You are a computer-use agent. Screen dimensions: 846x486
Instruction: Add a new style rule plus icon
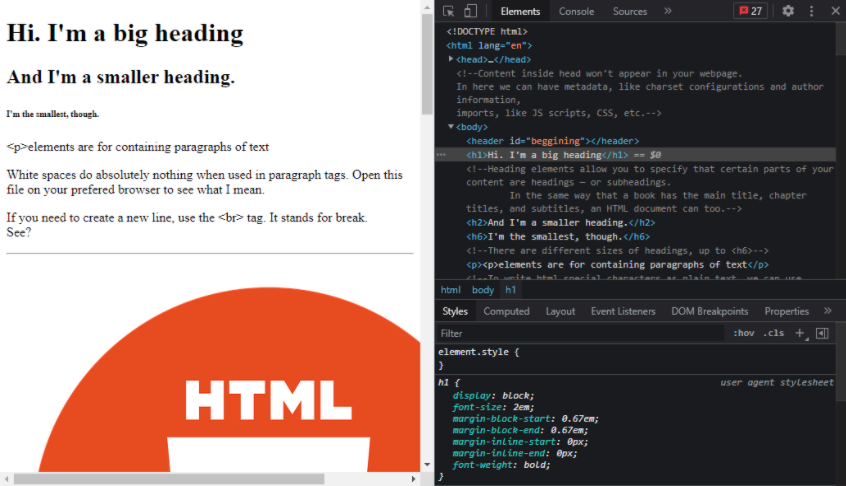[x=800, y=333]
